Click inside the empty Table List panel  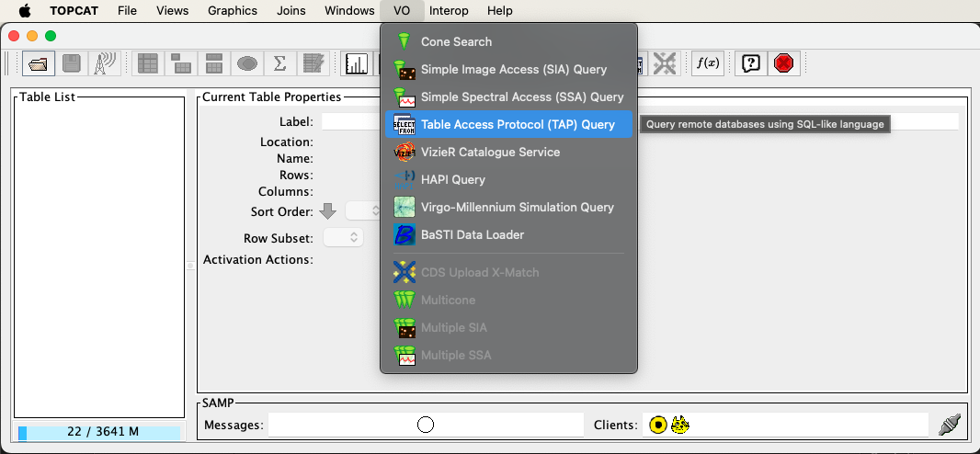99,257
